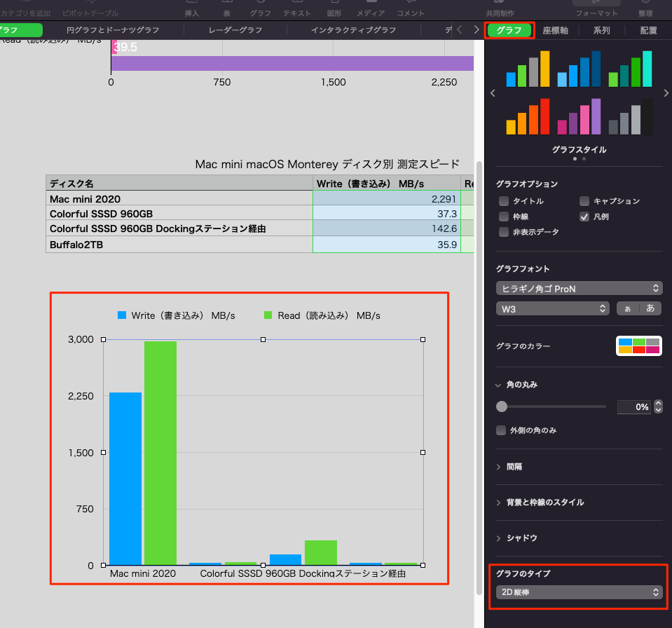This screenshot has width=672, height=628.
Task: Choose the all-blue shades chart style
Action: [579, 69]
